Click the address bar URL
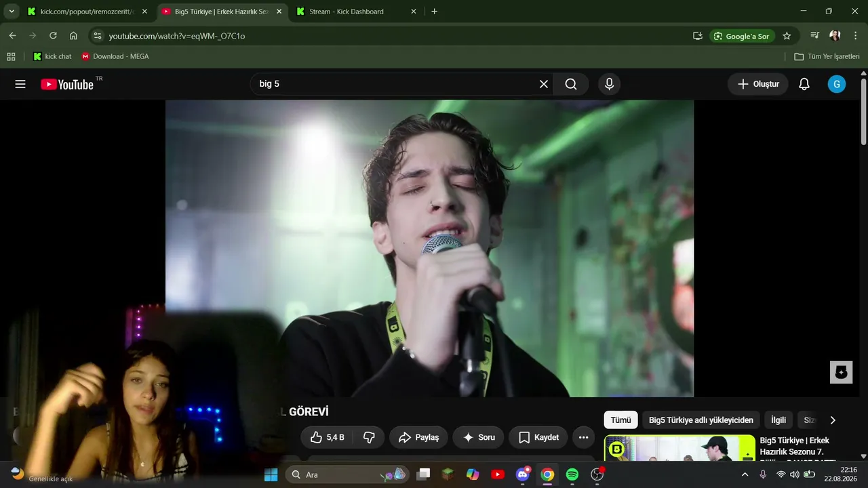This screenshot has width=868, height=488. tap(177, 36)
